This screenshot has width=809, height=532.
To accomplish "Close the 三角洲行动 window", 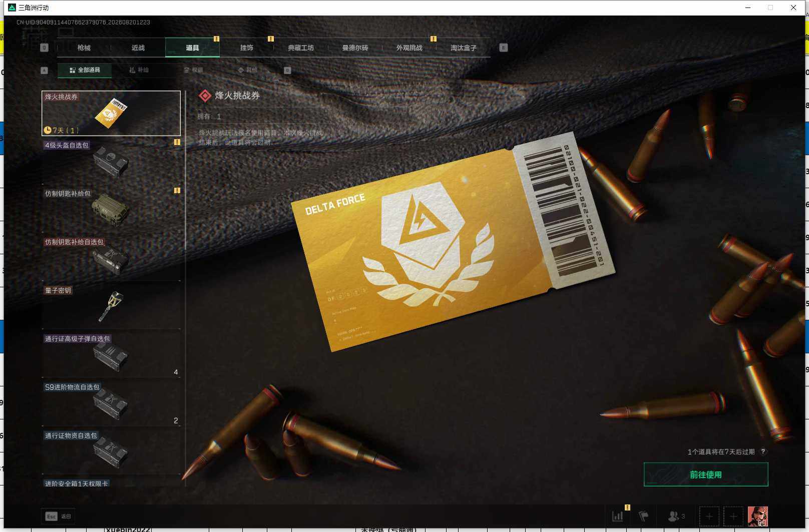I will click(793, 8).
